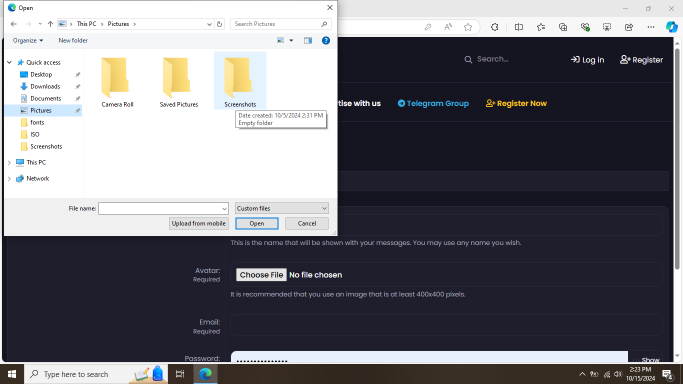
Task: Click the Cancel button
Action: (x=307, y=223)
